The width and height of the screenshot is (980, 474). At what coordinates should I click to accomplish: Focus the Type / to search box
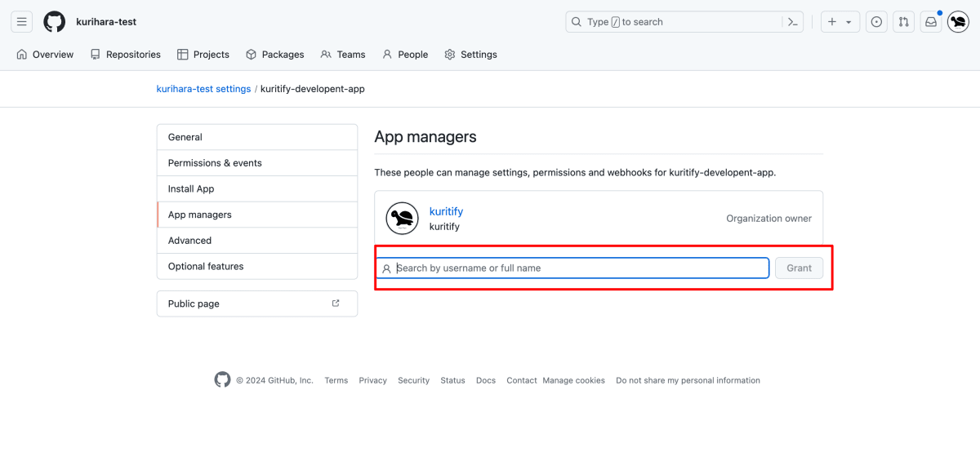click(684, 22)
